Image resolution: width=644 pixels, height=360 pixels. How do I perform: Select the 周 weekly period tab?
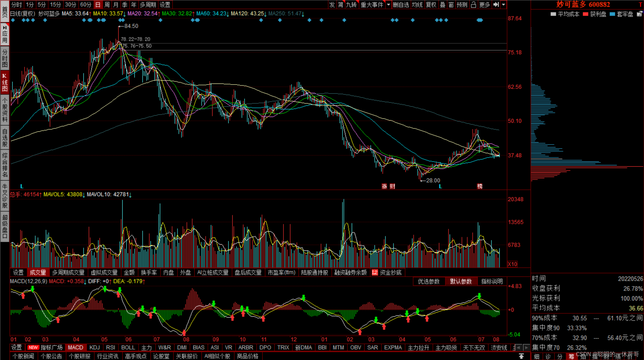(x=107, y=4)
